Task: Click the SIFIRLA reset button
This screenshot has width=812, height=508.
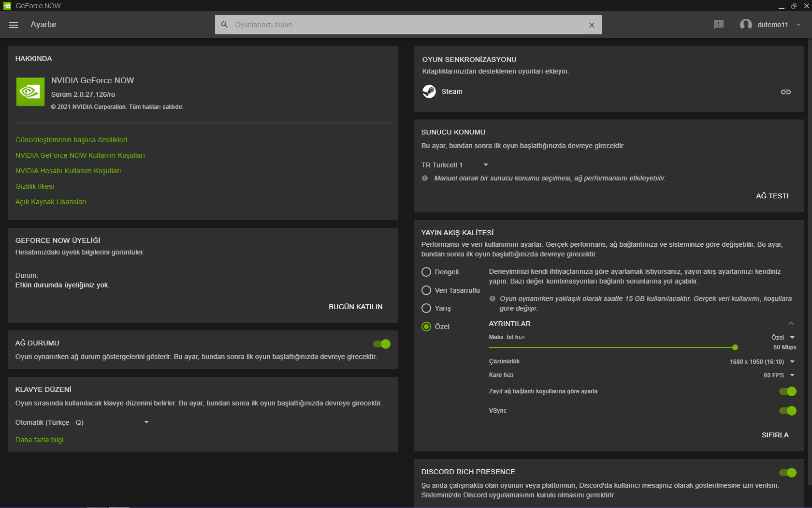Action: pos(775,435)
